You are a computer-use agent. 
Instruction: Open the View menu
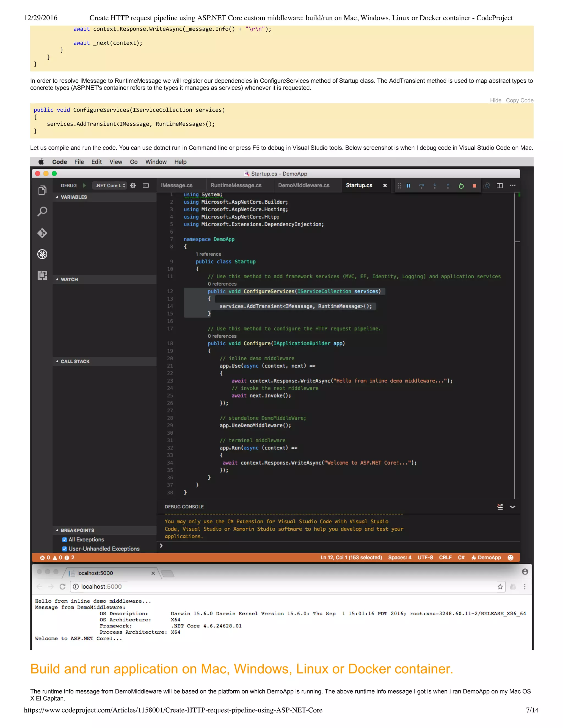tap(116, 162)
